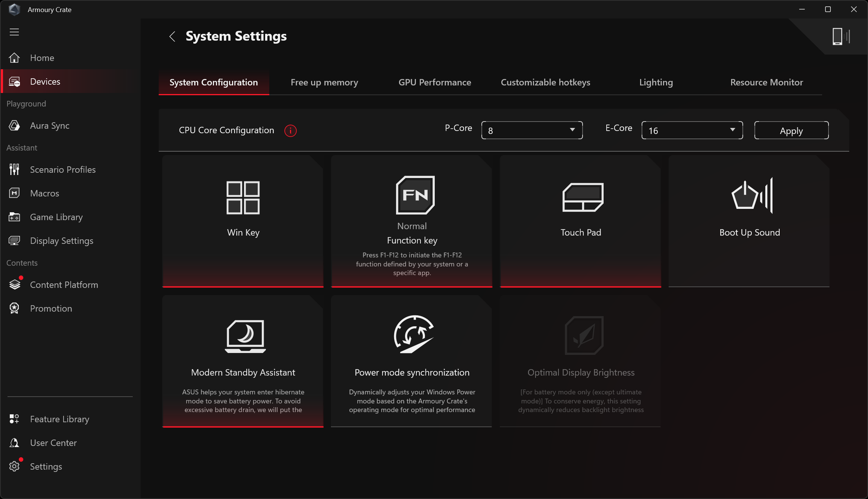Click the Apply button
868x499 pixels.
[791, 131]
